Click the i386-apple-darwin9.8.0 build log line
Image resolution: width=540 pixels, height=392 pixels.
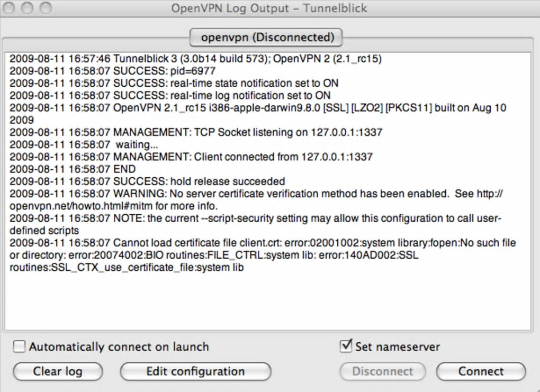[x=258, y=114]
